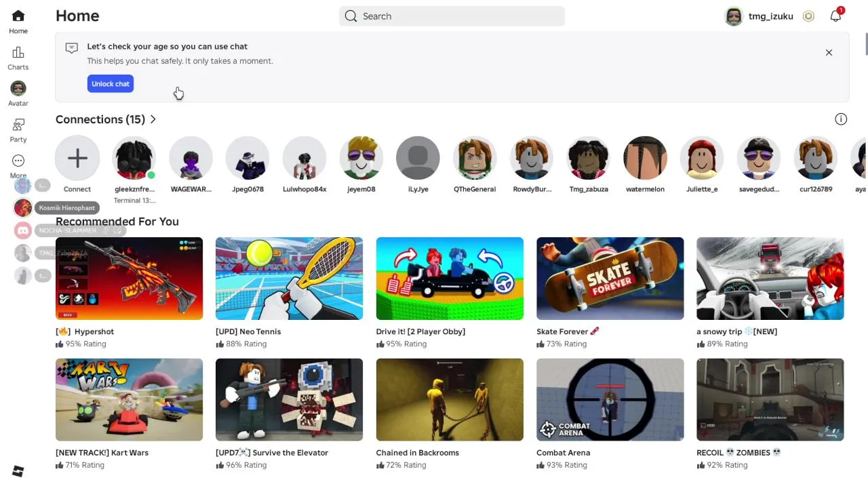
Task: Open the Connections (15) heading
Action: pyautogui.click(x=100, y=119)
